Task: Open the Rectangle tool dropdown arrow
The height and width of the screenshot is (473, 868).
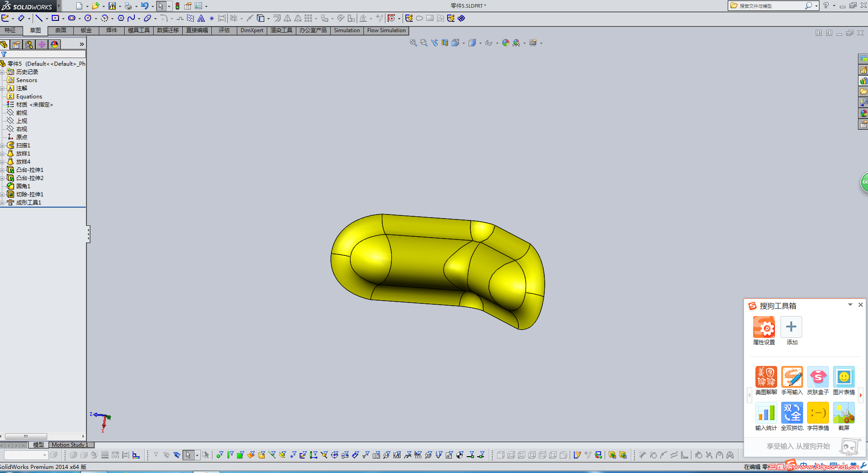Action: [63, 19]
